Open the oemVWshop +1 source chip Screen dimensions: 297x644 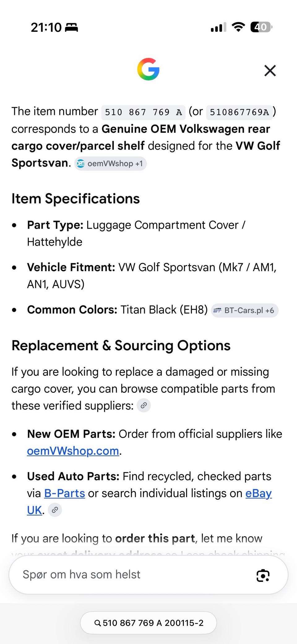(x=110, y=163)
